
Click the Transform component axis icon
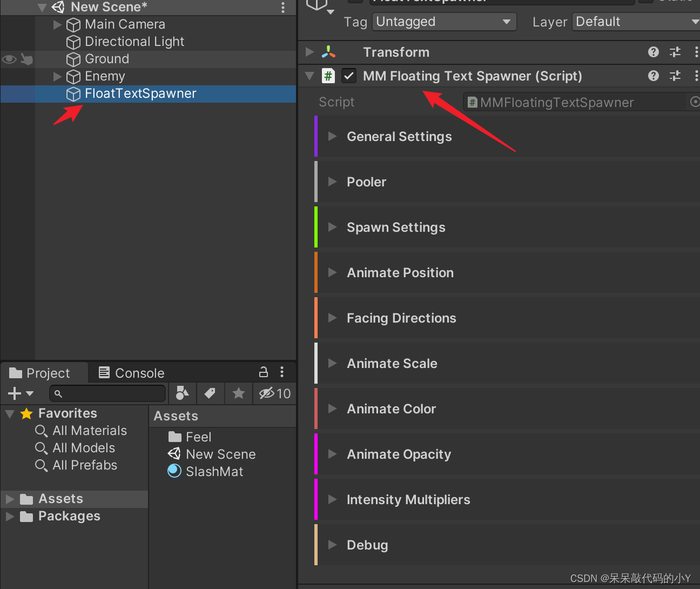tap(328, 52)
